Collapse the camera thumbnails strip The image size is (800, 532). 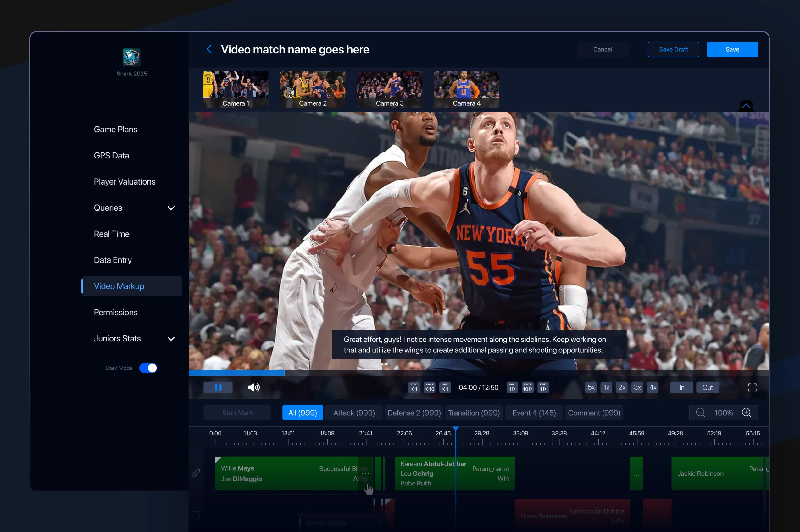tap(746, 106)
